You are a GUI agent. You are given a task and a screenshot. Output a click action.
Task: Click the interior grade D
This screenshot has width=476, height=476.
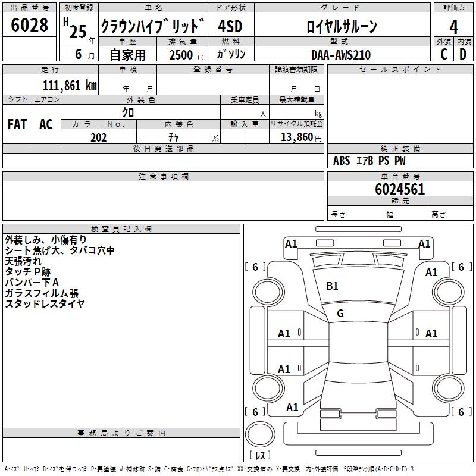(463, 54)
